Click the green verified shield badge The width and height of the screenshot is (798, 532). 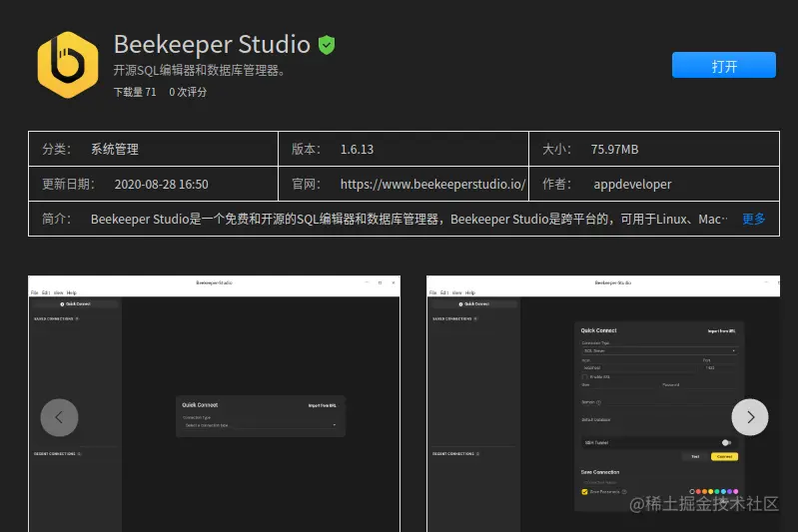coord(327,45)
